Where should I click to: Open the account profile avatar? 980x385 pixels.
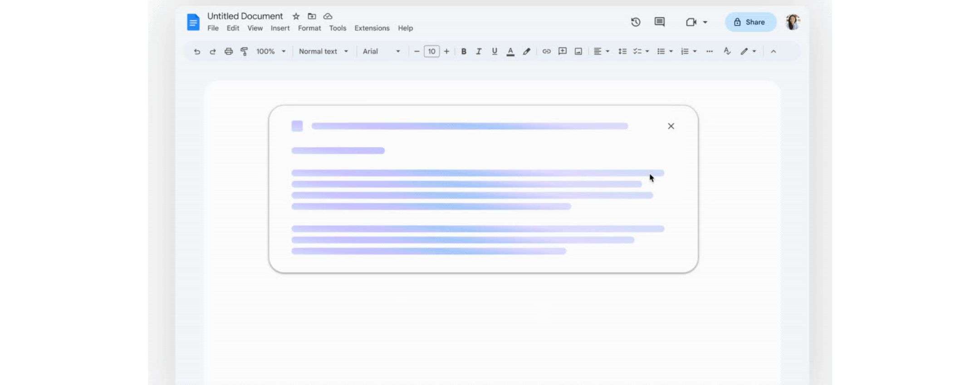point(793,22)
